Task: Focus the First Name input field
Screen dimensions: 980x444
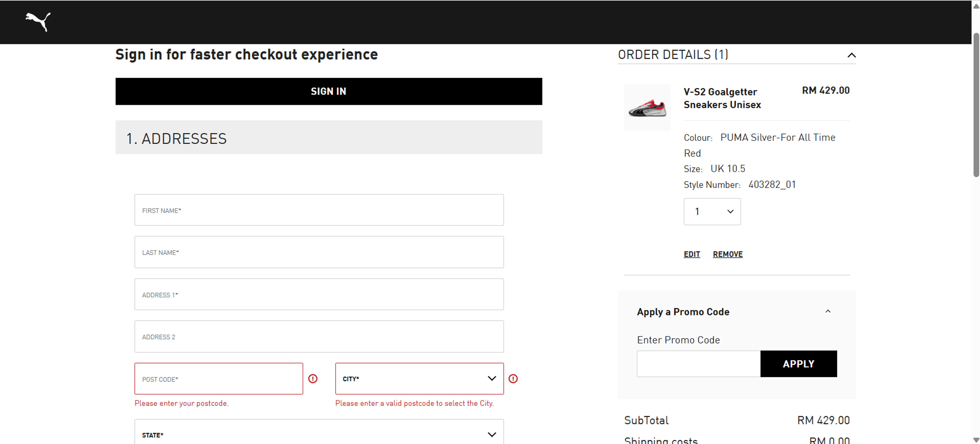Action: click(x=319, y=210)
